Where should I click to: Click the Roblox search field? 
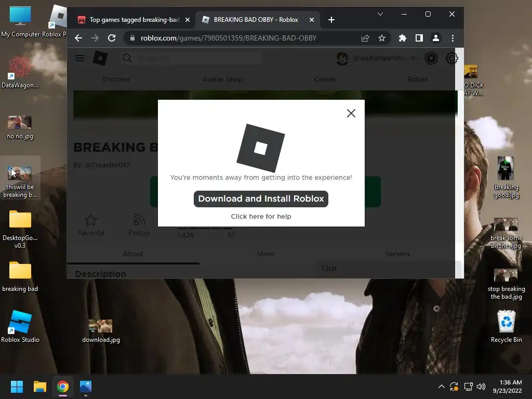[x=192, y=58]
